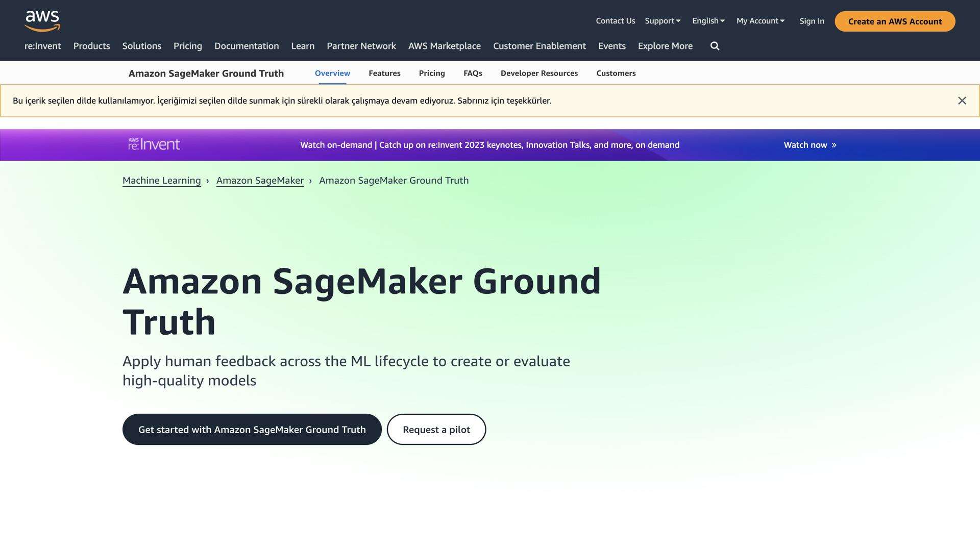
Task: Switch to the Features tab
Action: coord(384,73)
